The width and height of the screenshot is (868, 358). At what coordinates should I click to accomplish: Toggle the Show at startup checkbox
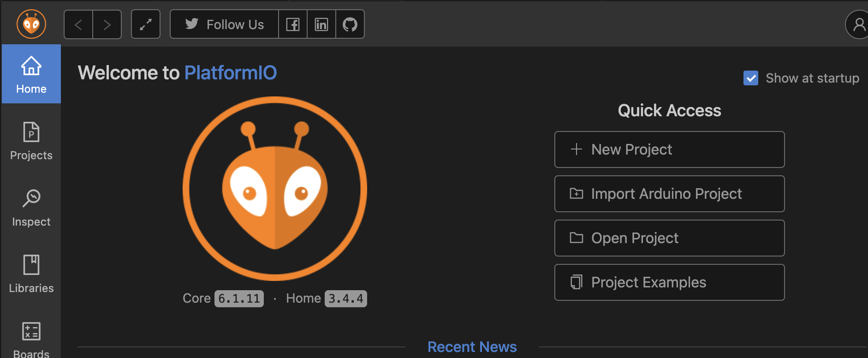[x=751, y=78]
